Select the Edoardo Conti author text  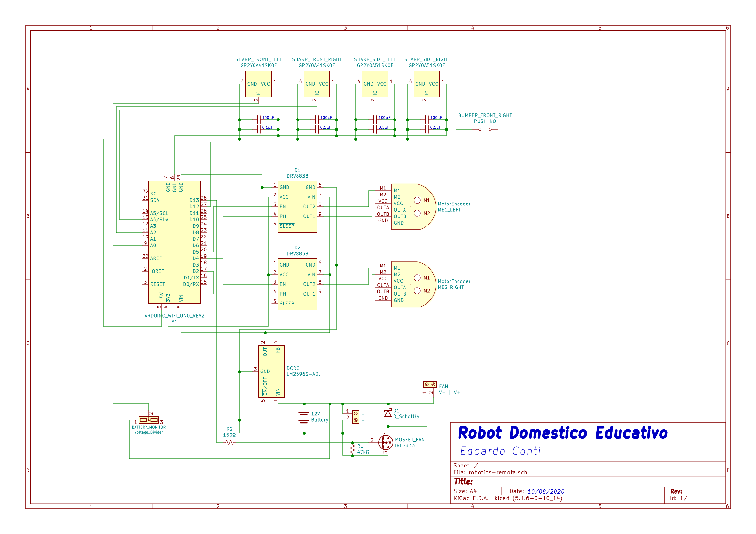click(500, 451)
